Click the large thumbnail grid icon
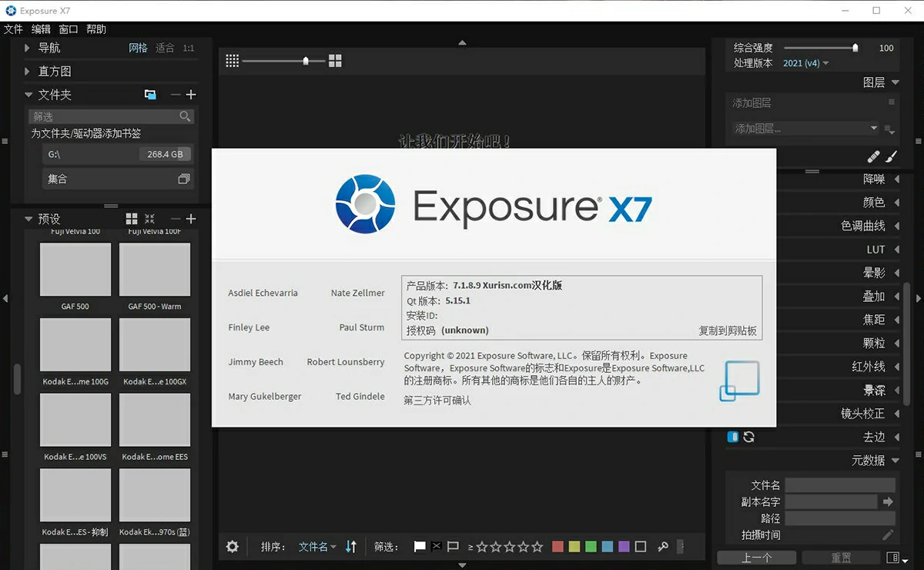 335,61
